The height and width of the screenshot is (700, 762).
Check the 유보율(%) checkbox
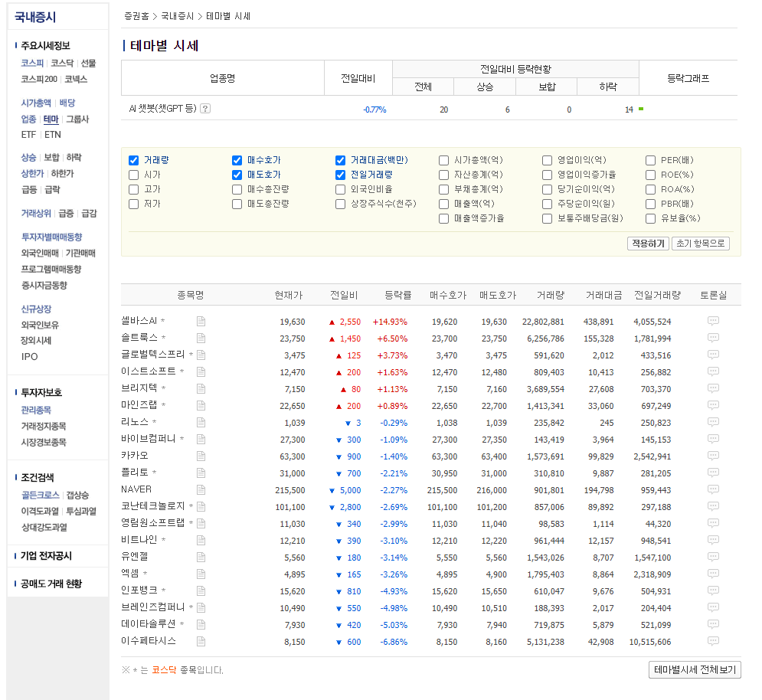(x=651, y=219)
